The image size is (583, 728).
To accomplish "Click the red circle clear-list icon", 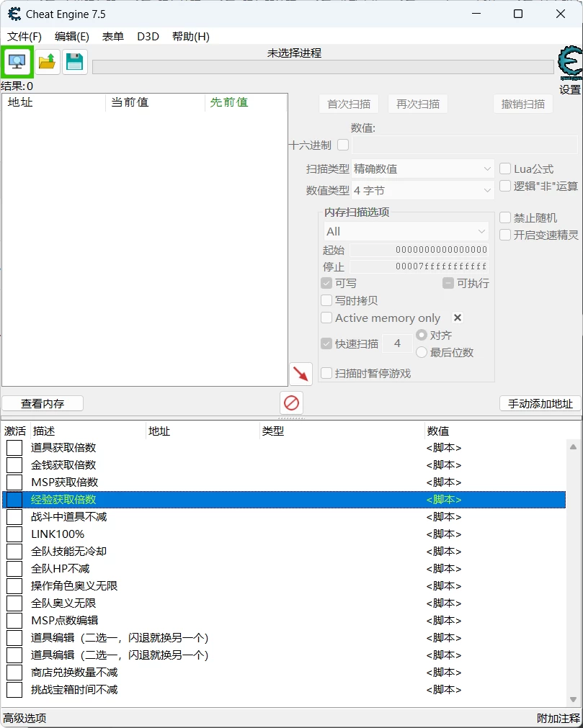I will coord(292,403).
